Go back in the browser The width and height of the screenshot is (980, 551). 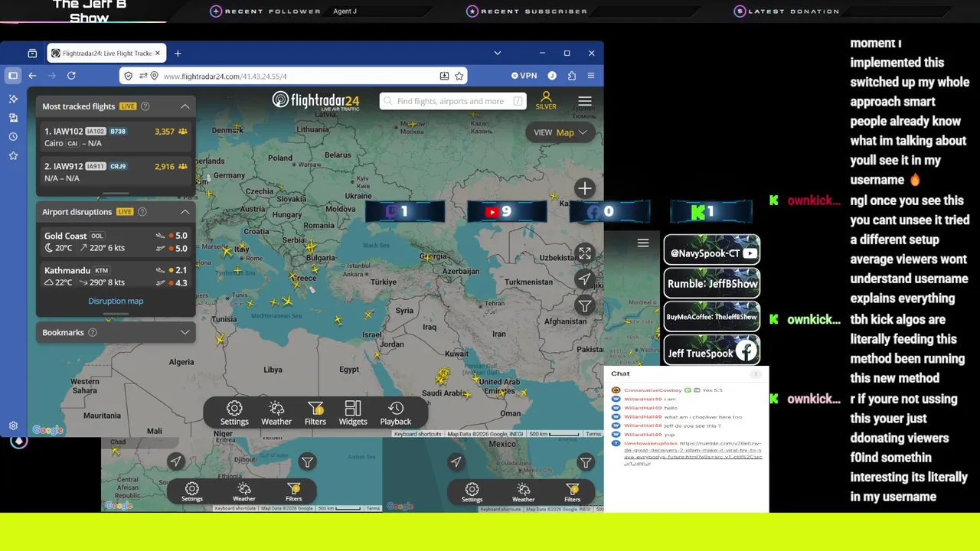(x=32, y=76)
